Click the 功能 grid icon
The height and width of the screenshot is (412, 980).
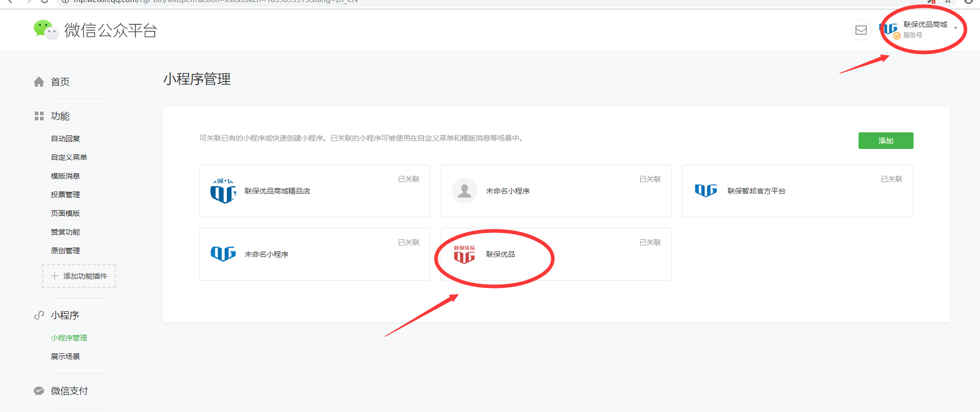39,116
